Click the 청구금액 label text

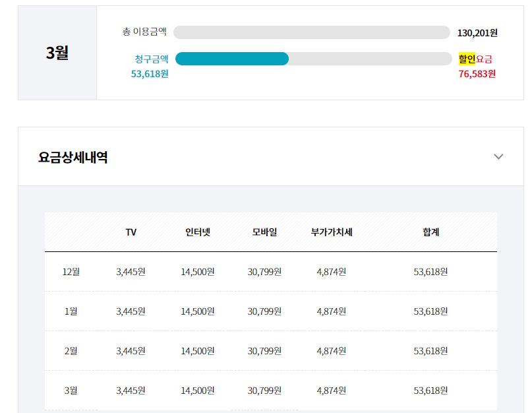[152, 59]
